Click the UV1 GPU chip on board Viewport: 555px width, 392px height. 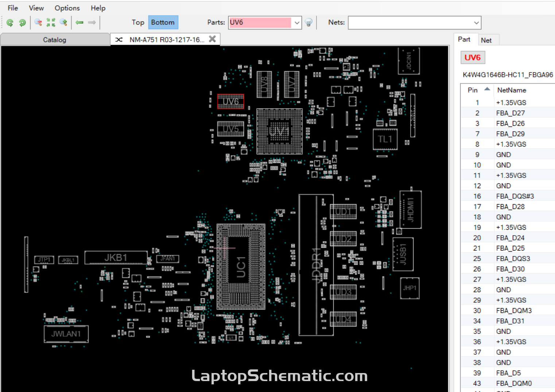279,131
